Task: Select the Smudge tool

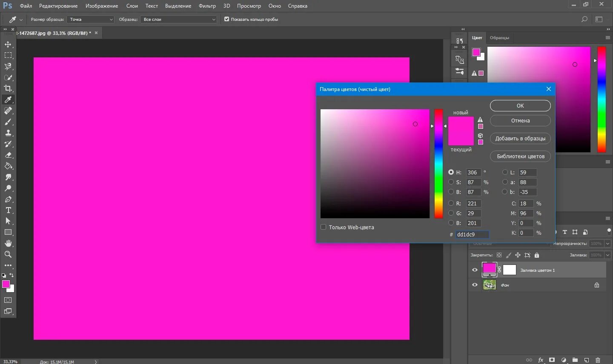Action: tap(8, 177)
